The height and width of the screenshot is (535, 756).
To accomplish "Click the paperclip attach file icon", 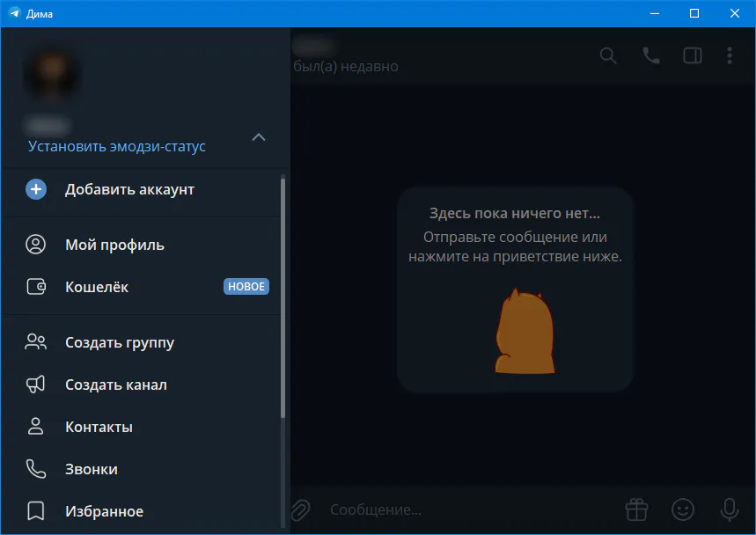I will [301, 509].
